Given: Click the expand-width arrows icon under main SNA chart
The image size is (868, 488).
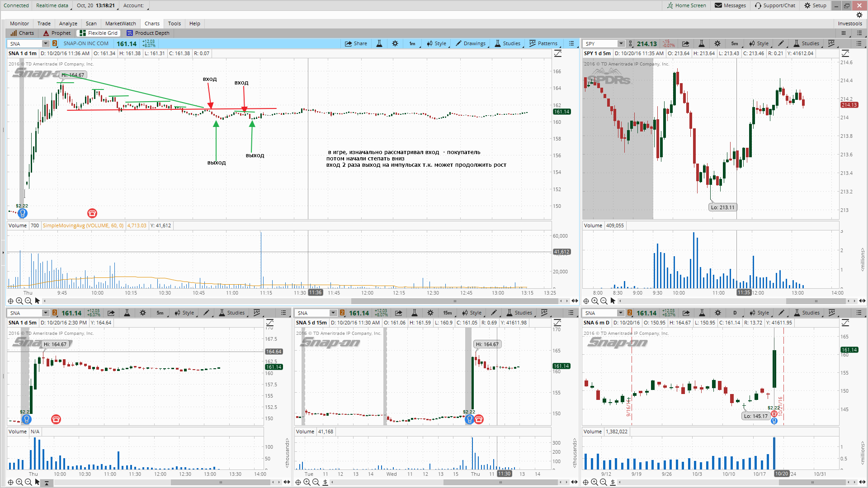Looking at the screenshot, I should [575, 301].
